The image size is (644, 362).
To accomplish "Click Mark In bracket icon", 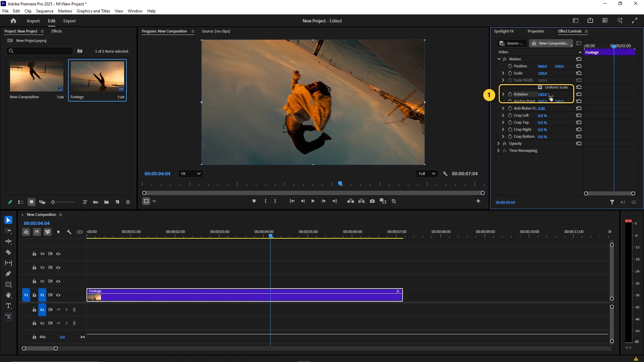I will 265,201.
